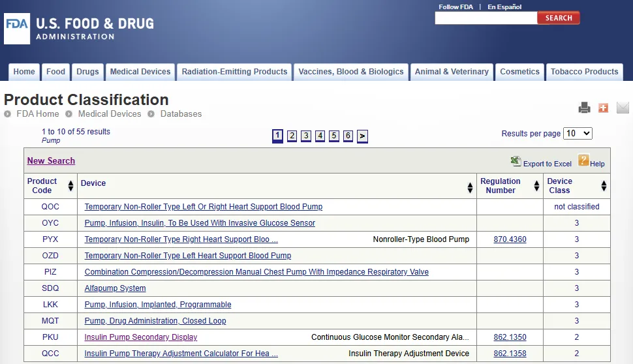Click Databases breadcrumb link
This screenshot has width=633, height=364.
(x=181, y=114)
